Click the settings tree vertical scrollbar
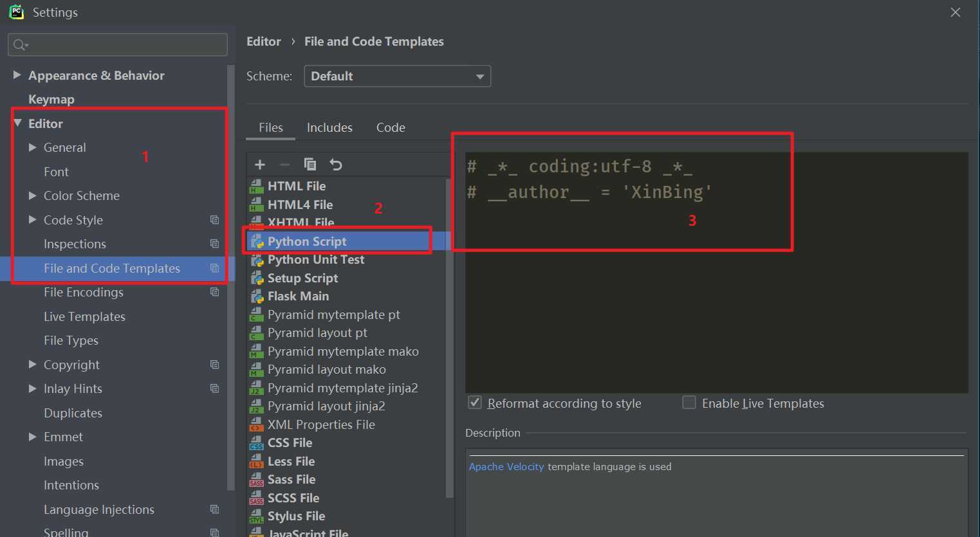 tap(230, 277)
